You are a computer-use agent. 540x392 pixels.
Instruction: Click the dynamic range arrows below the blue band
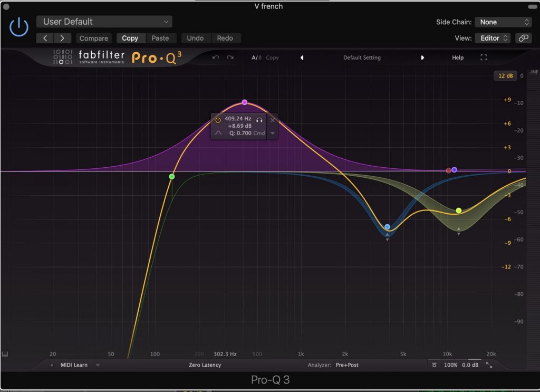click(x=388, y=237)
